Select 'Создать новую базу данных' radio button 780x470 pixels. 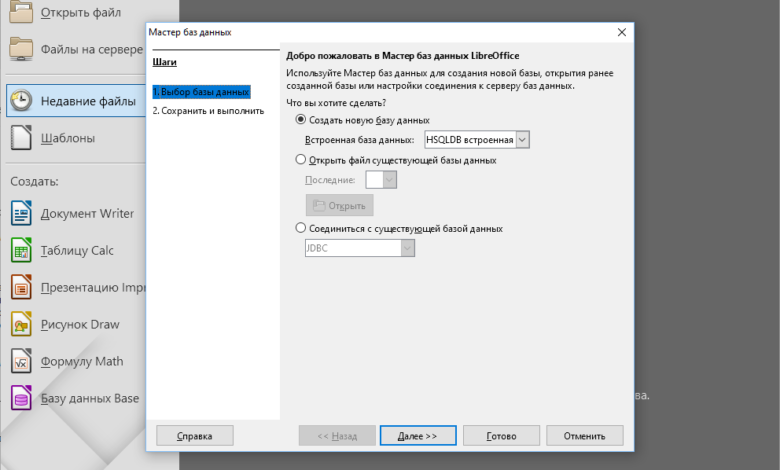tap(302, 120)
